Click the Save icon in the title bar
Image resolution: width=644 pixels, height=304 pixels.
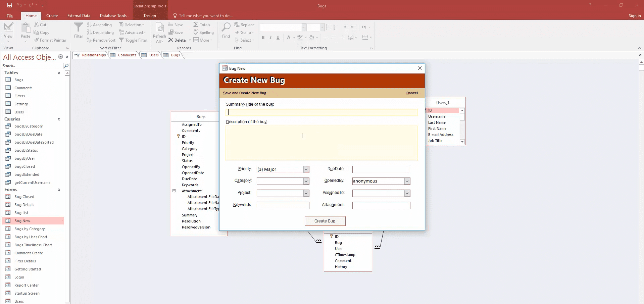(10, 5)
